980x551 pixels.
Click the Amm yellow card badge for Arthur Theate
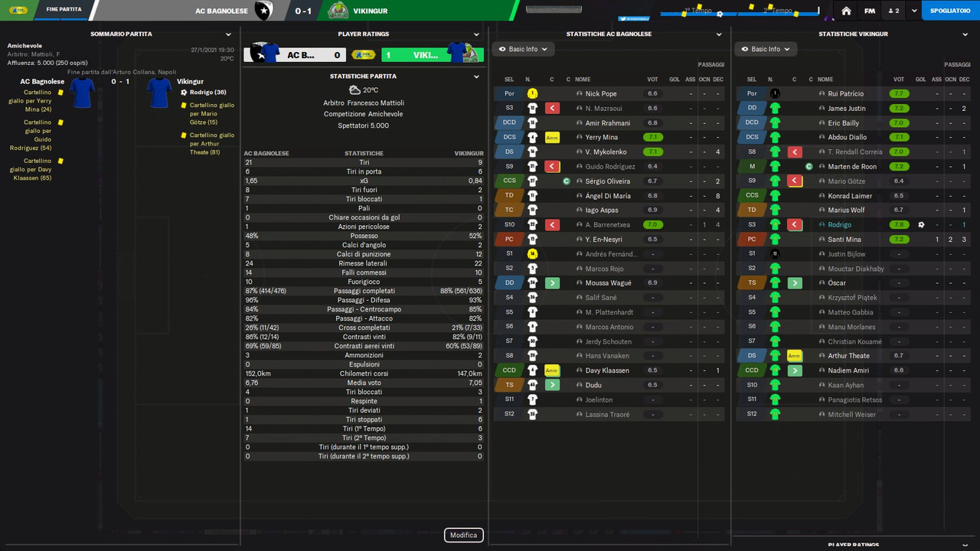pyautogui.click(x=795, y=356)
